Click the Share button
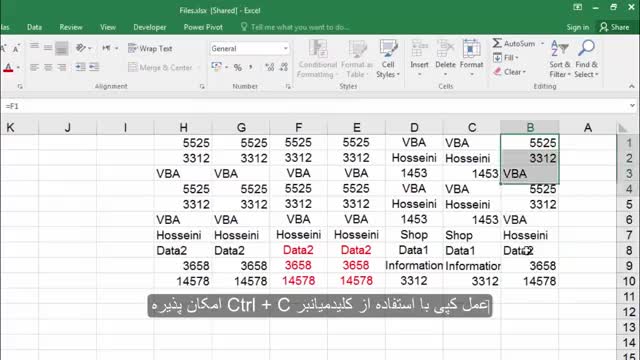Screen dimensions: 640x360 pos(614,27)
